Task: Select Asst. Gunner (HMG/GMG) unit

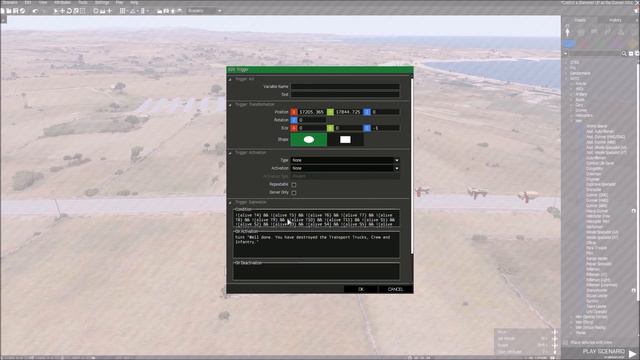Action: coord(606,137)
